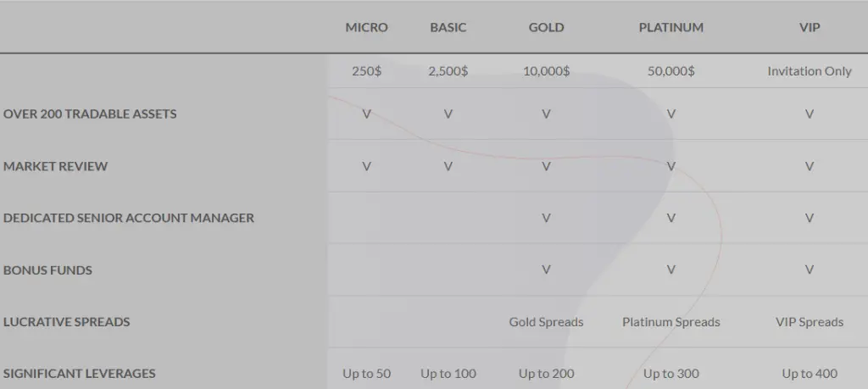
Task: Choose the PLATINUM account header
Action: (x=671, y=27)
